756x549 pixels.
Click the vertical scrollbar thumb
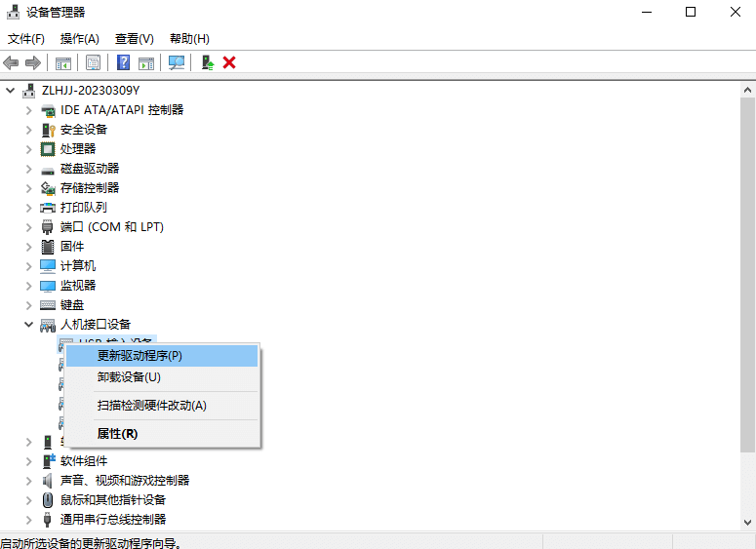tap(747, 275)
